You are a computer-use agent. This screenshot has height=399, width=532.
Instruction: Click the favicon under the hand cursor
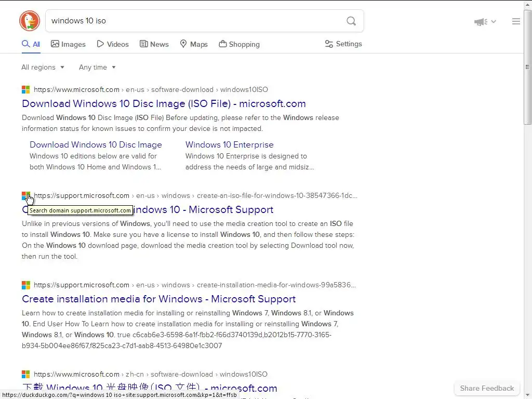tap(26, 196)
